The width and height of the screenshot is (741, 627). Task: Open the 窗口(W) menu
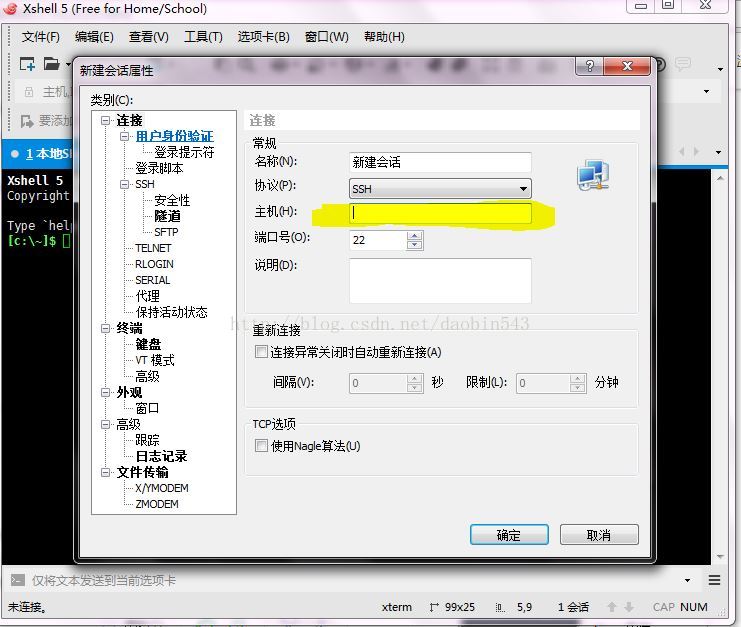[x=327, y=37]
